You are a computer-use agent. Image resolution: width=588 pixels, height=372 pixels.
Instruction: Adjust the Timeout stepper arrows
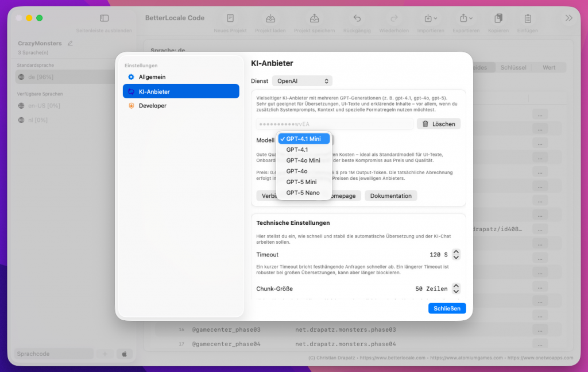(x=456, y=255)
